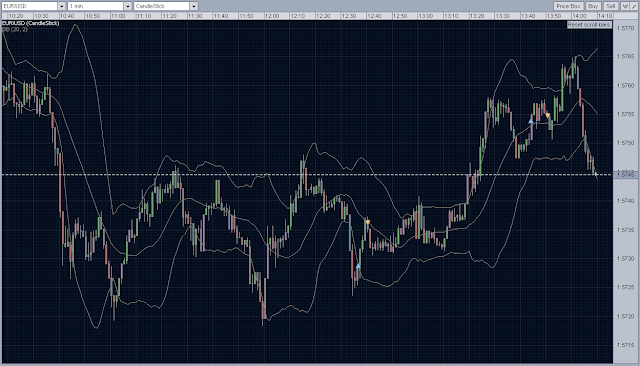Click the Reset scroll bars button

[589, 25]
